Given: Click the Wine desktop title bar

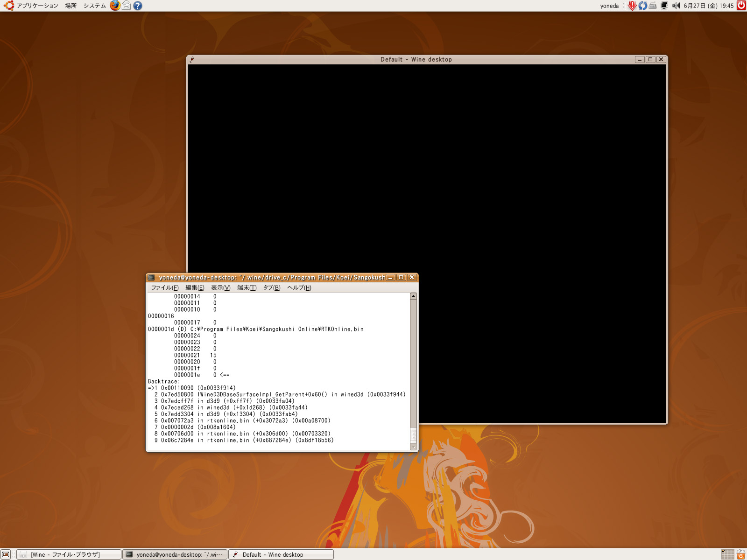Looking at the screenshot, I should tap(416, 59).
